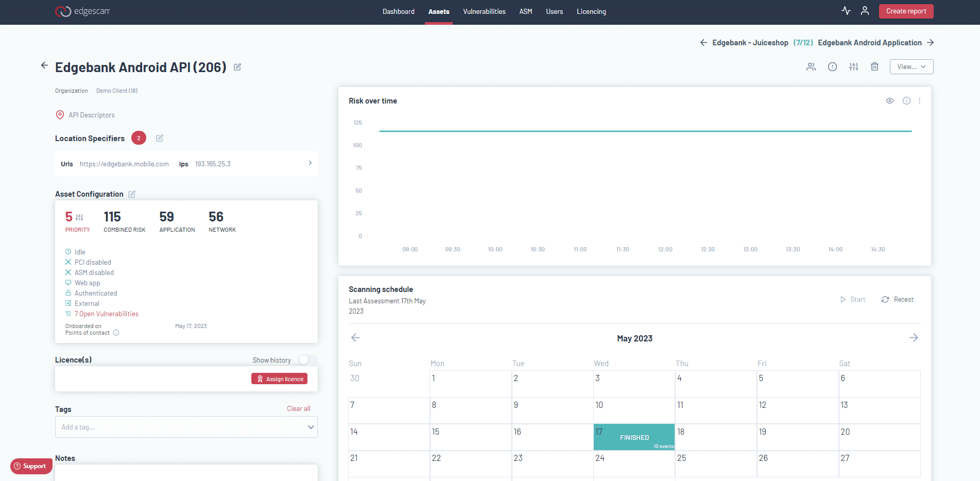The image size is (980, 481).
Task: Click the External entry
Action: tap(87, 303)
